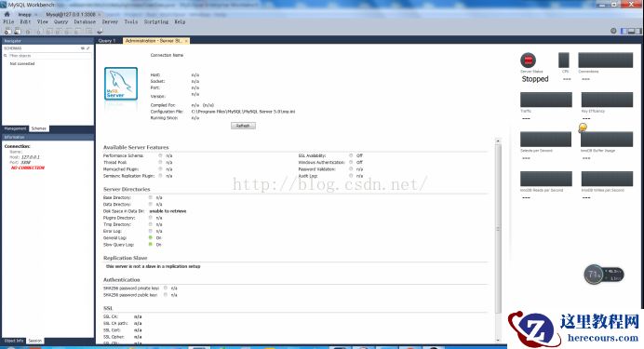Switch to the Management navigator tab
Screen dimensions: 644x349
pyautogui.click(x=15, y=128)
